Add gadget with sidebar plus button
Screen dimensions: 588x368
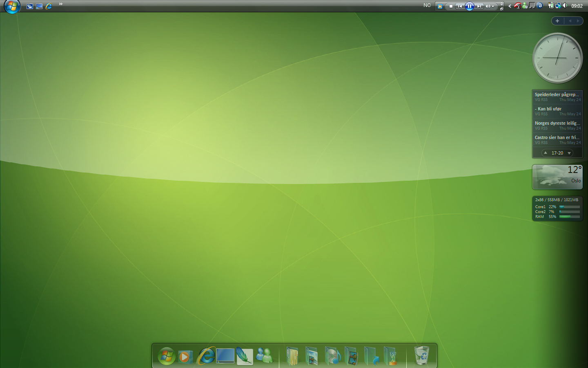click(x=557, y=21)
